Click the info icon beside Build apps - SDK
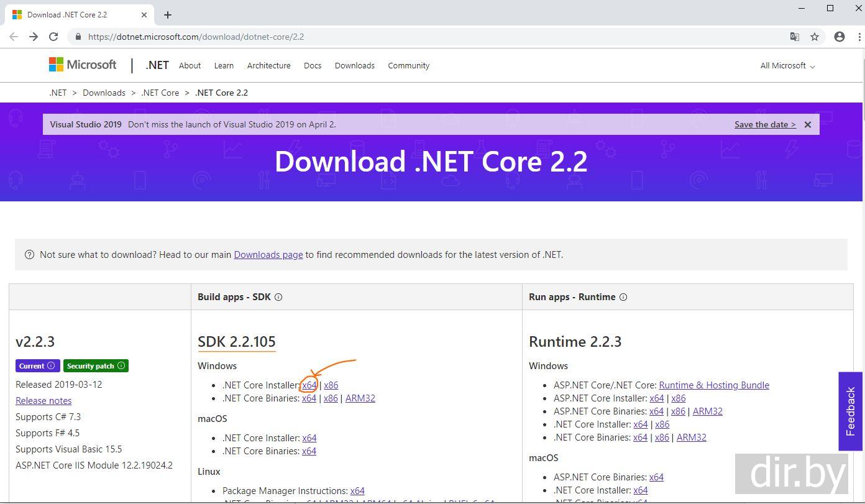Screen dimensions: 865x504 point(278,297)
